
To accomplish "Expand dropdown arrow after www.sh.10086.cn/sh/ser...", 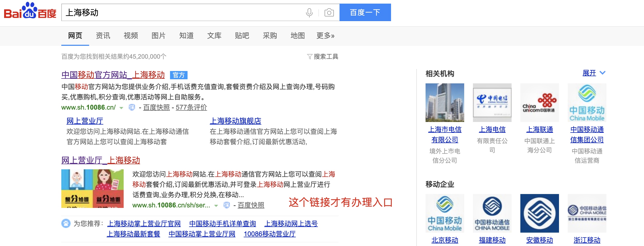I will (216, 206).
